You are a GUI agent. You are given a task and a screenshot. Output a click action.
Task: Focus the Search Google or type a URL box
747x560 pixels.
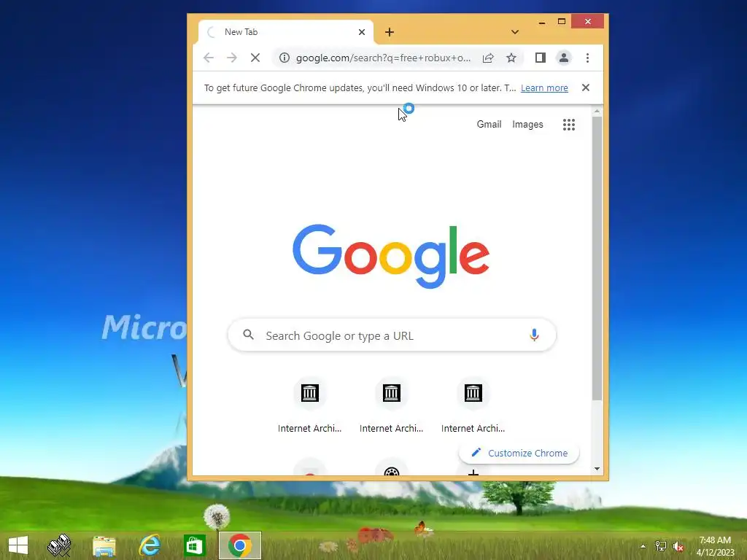click(x=392, y=335)
